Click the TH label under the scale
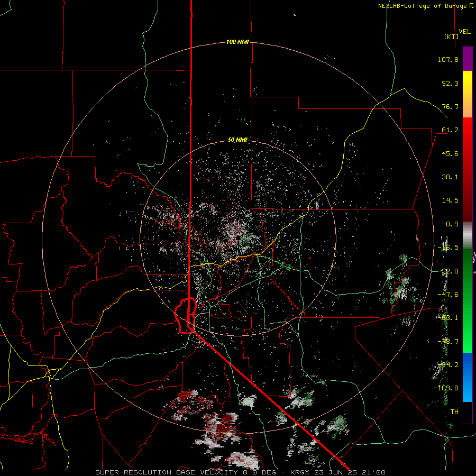Screen dimensions: 476x476 [454, 412]
